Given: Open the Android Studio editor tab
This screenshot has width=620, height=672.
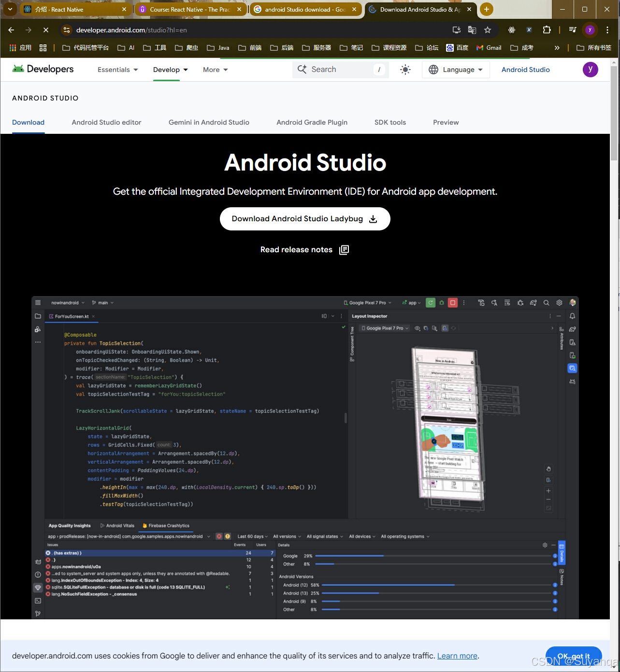Looking at the screenshot, I should pyautogui.click(x=106, y=122).
